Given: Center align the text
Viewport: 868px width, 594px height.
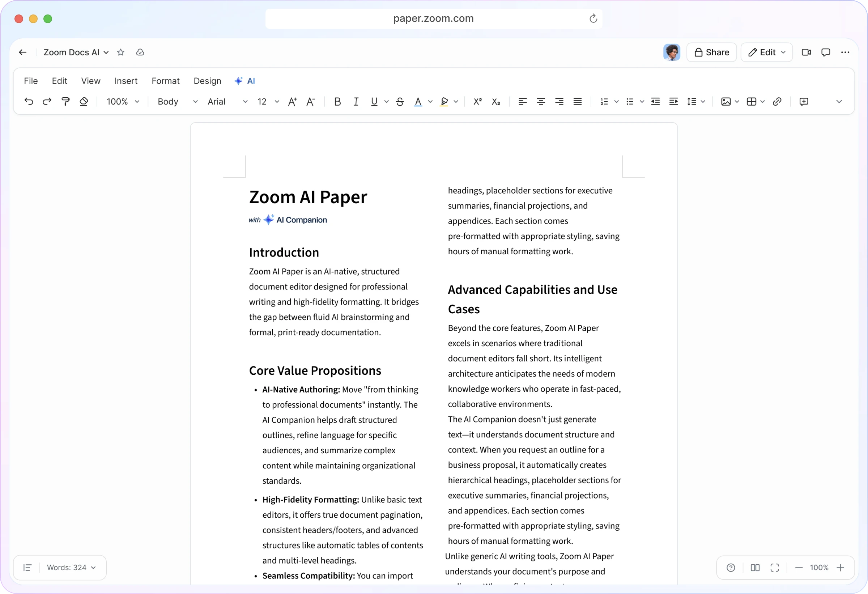Looking at the screenshot, I should pyautogui.click(x=541, y=102).
